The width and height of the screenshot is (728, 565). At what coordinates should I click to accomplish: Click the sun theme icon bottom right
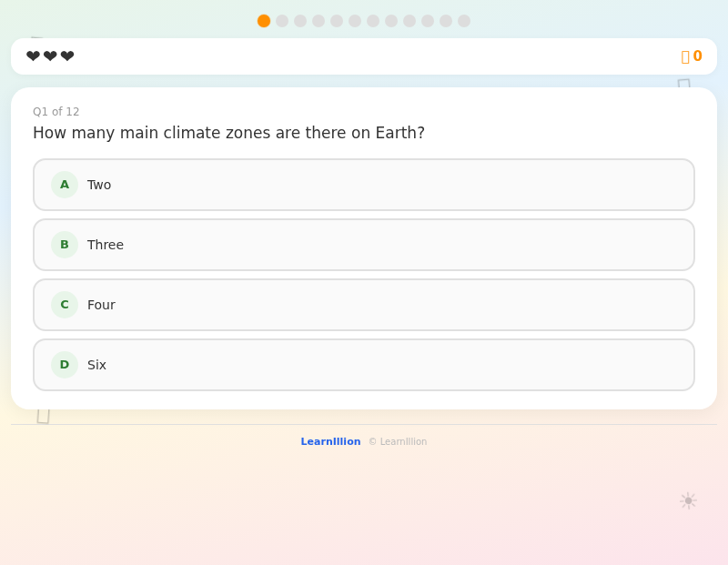point(688,500)
